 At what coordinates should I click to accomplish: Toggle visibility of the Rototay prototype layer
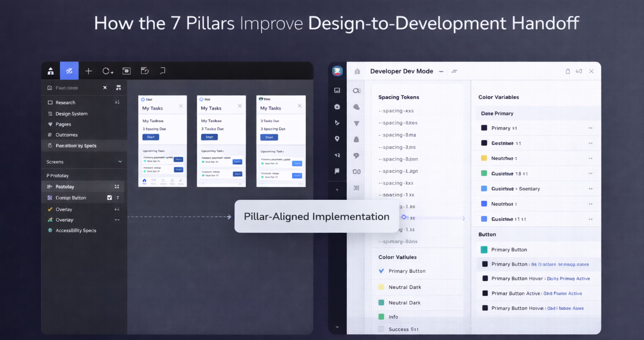click(x=117, y=186)
